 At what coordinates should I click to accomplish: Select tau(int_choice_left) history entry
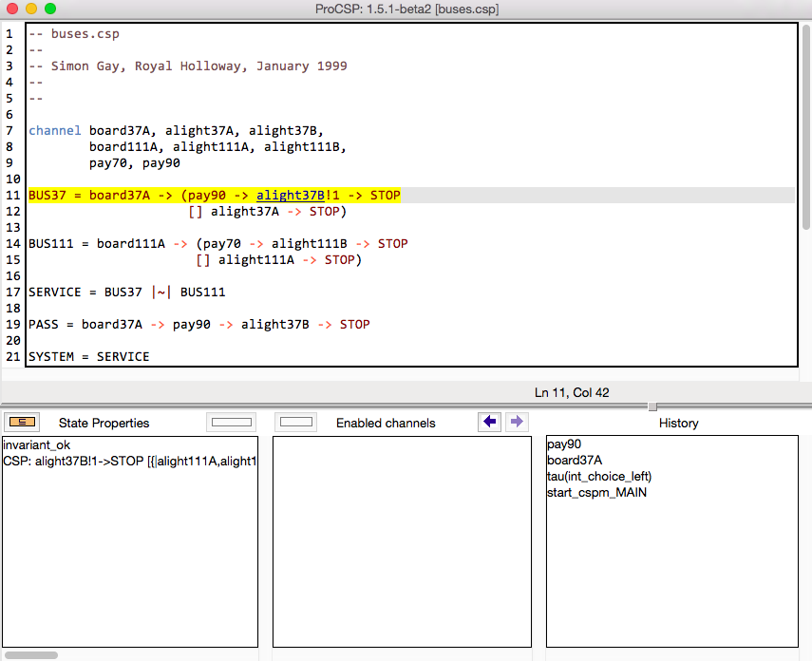click(x=599, y=476)
